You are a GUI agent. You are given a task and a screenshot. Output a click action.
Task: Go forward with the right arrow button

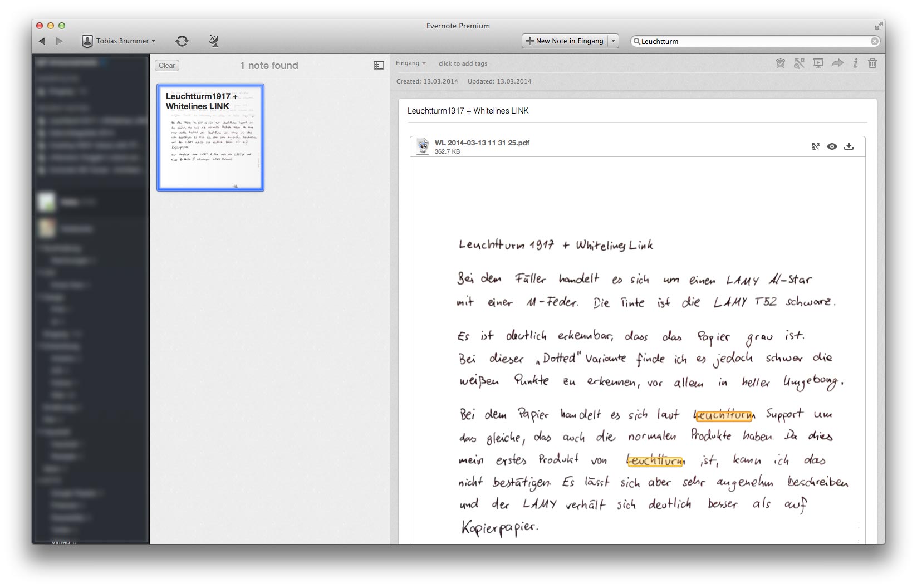[x=60, y=41]
